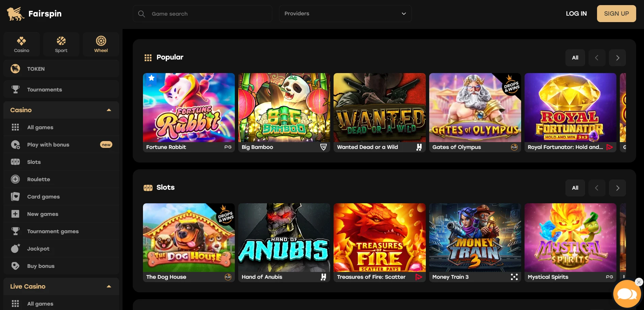Go to next Popular games
The image size is (644, 310).
click(x=617, y=58)
